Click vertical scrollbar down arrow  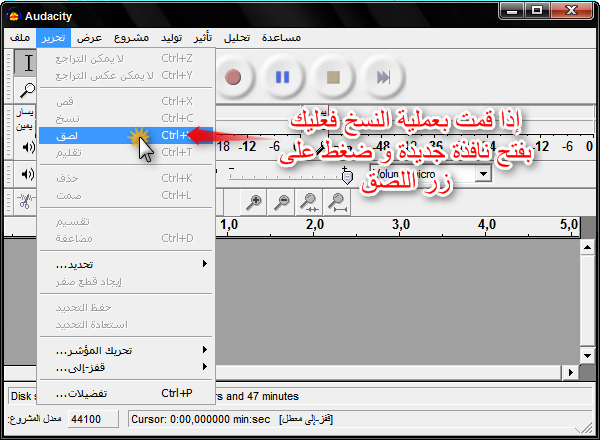587,355
